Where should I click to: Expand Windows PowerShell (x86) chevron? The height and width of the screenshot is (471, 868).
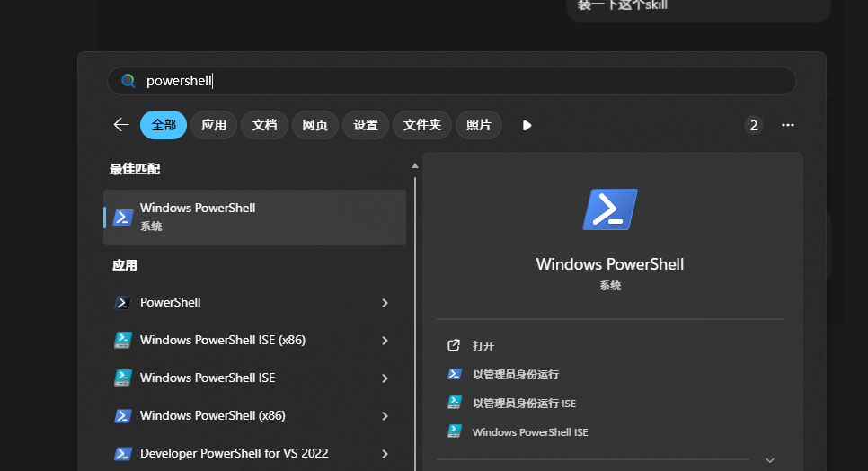385,415
